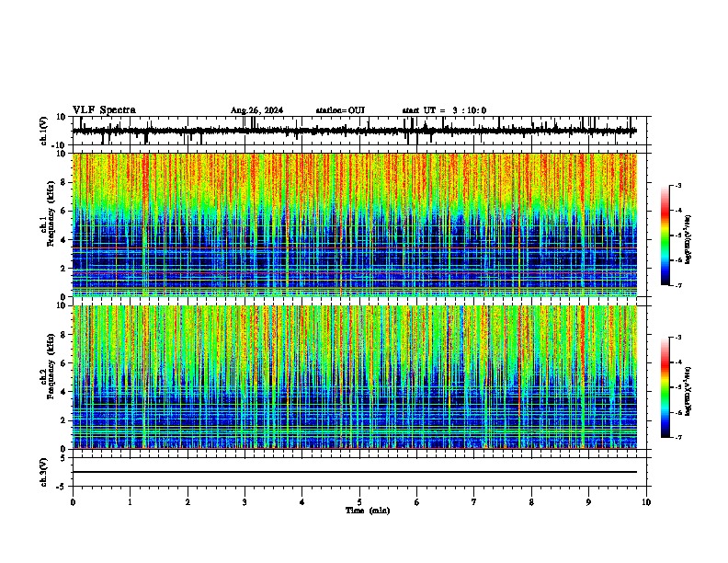Click the log(PSD) label beside ch.1 color bar
This screenshot has width=728, height=563.
[x=688, y=239]
